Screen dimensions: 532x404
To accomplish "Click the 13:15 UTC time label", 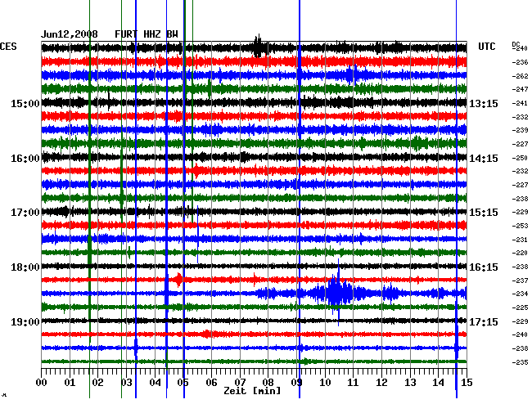I will point(484,103).
